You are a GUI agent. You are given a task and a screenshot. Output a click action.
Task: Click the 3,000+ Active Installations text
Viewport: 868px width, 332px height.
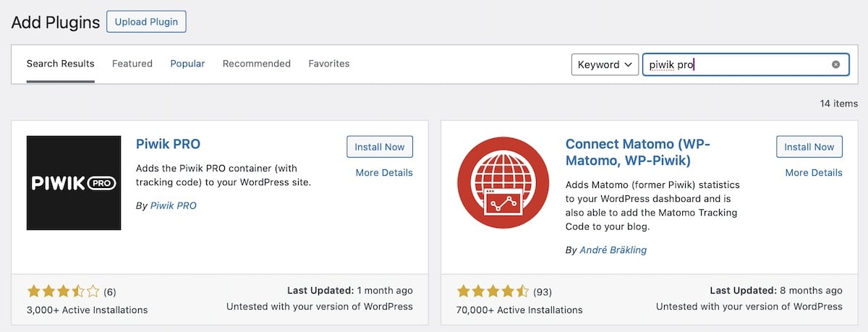(x=88, y=310)
